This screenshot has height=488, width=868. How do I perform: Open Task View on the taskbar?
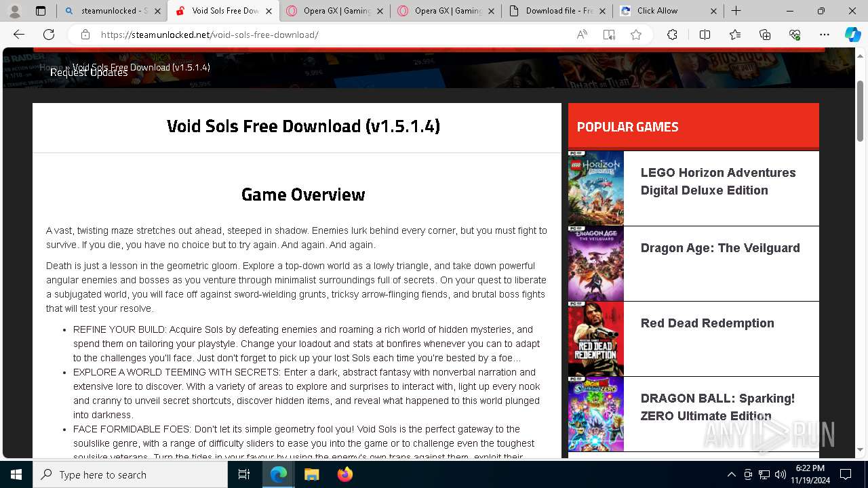tap(244, 474)
